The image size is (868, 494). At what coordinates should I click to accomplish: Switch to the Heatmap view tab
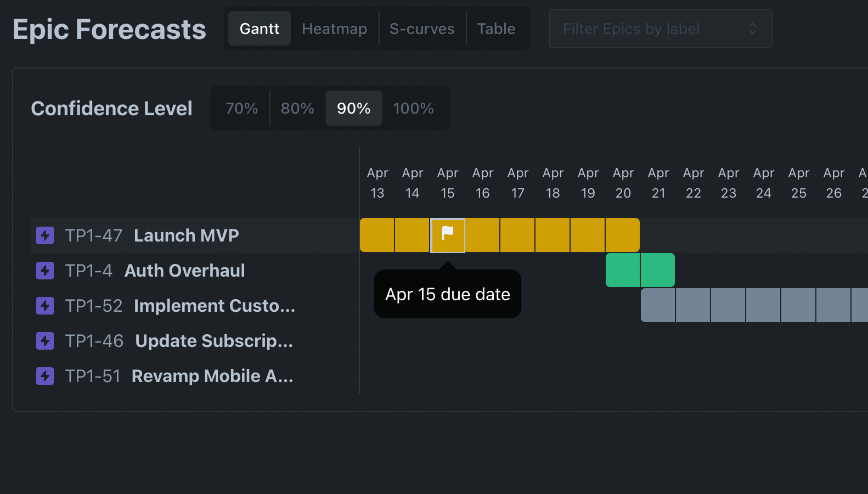click(334, 29)
